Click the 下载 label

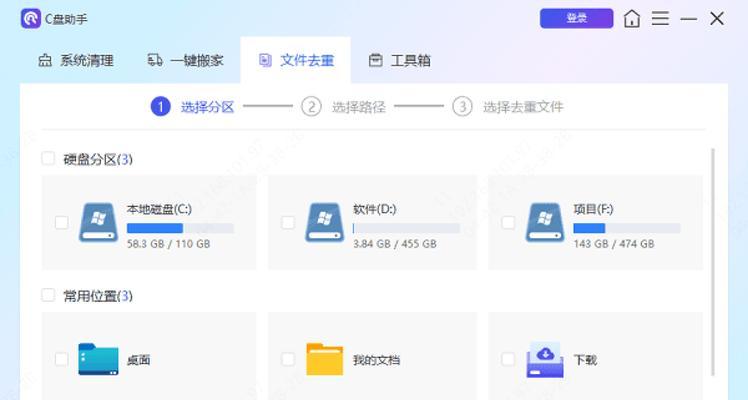(585, 360)
